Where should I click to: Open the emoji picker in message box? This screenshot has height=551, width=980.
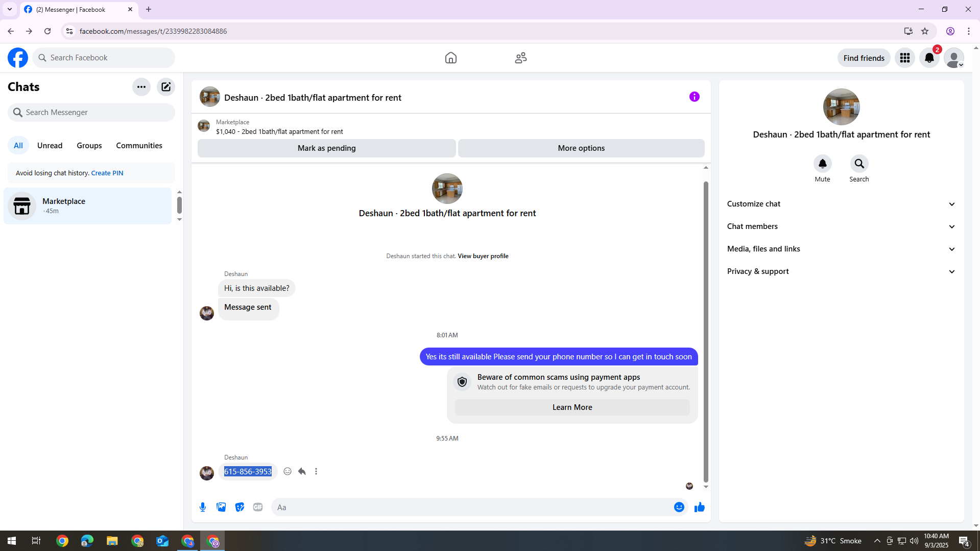[679, 507]
